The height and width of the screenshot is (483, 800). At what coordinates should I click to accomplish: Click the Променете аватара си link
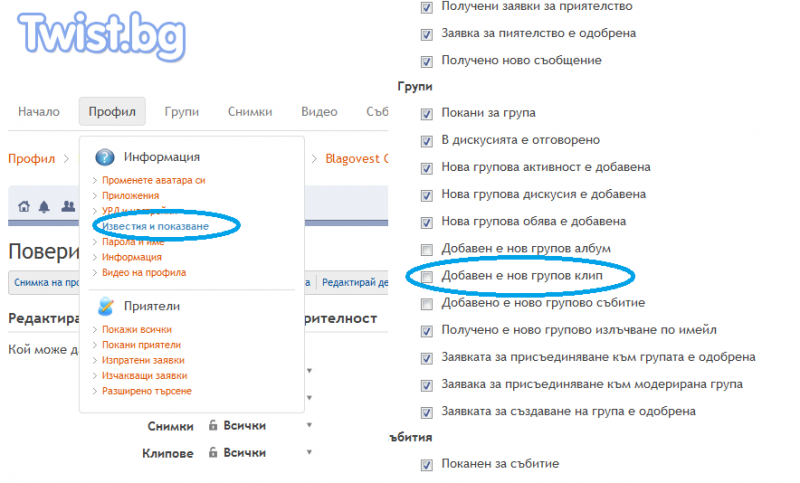click(153, 181)
